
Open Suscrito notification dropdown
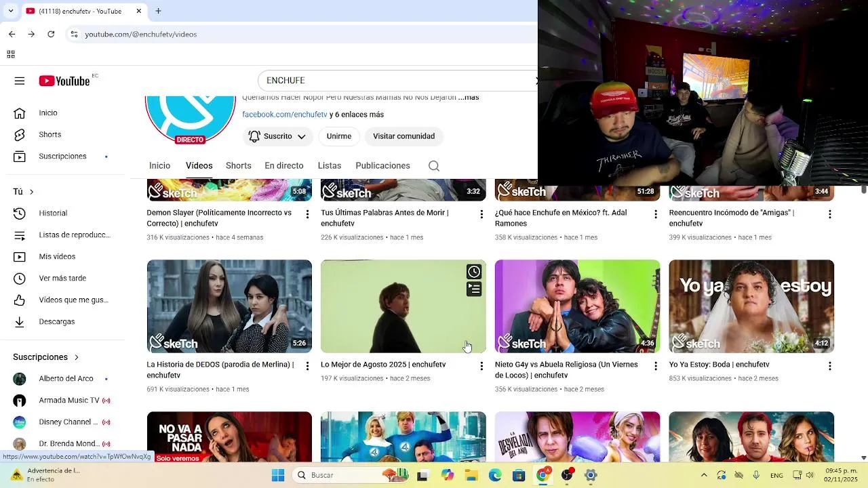[x=277, y=136]
